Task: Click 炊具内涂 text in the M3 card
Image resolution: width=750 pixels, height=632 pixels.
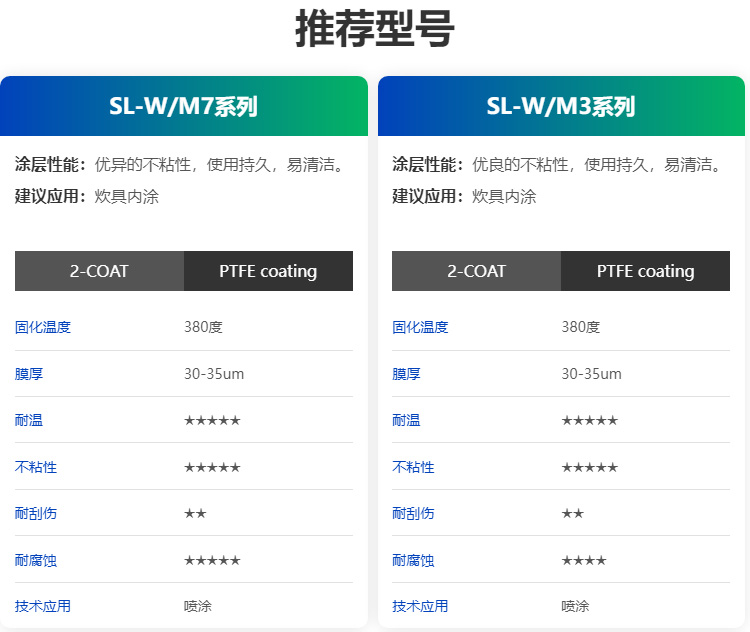Action: point(504,196)
